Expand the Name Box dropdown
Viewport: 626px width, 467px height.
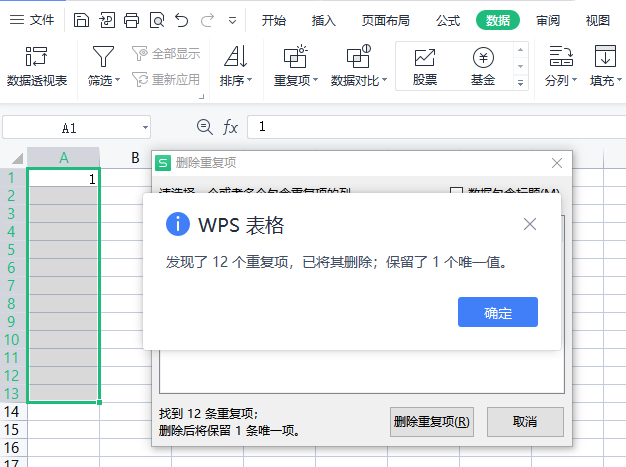point(145,128)
